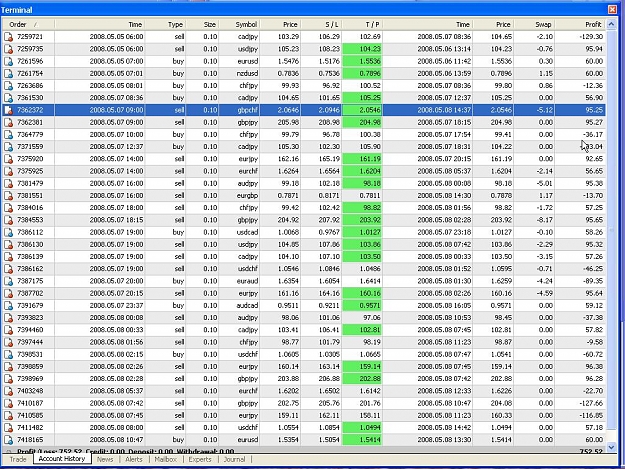Select open time 2008.05.08 10:47
This screenshot has height=469, width=625.
(116, 440)
